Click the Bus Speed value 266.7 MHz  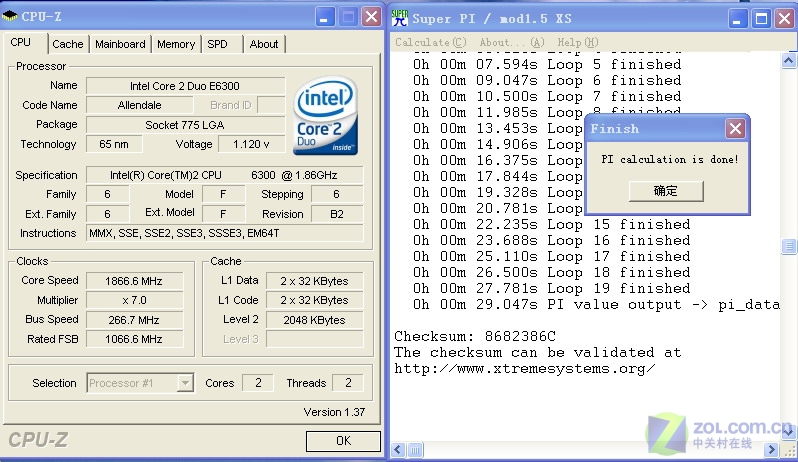134,320
